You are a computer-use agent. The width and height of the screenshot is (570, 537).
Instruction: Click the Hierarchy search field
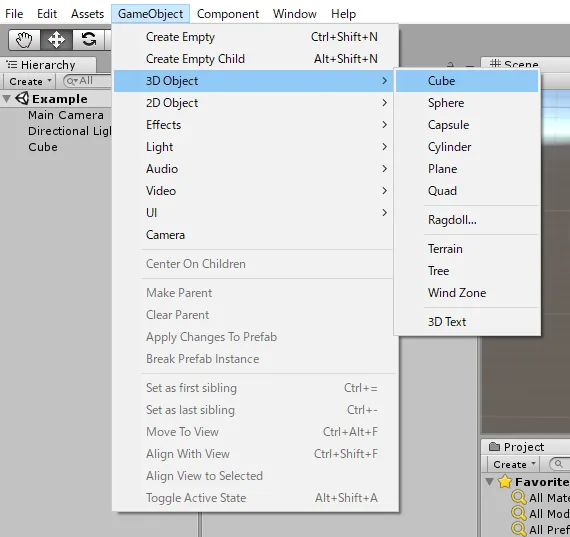[87, 81]
